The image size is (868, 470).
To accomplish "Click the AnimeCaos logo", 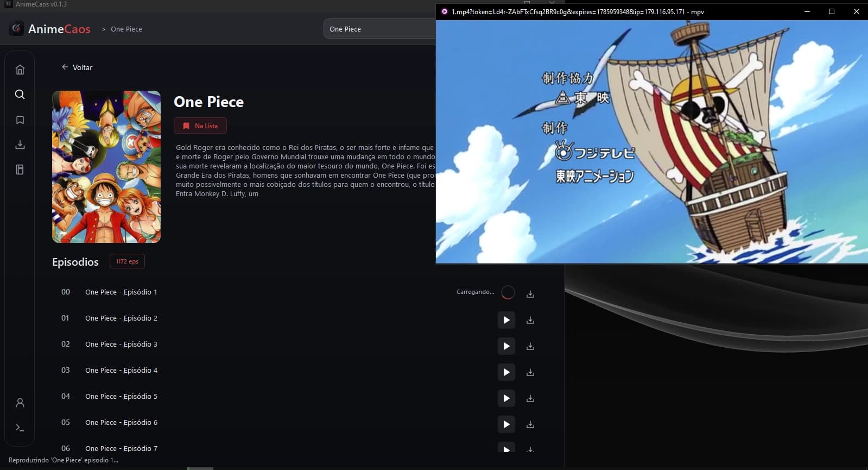I will pos(50,29).
